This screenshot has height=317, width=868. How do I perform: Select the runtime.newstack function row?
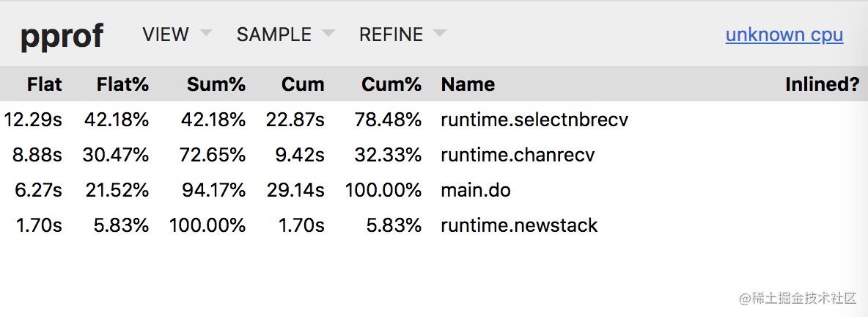[434, 225]
